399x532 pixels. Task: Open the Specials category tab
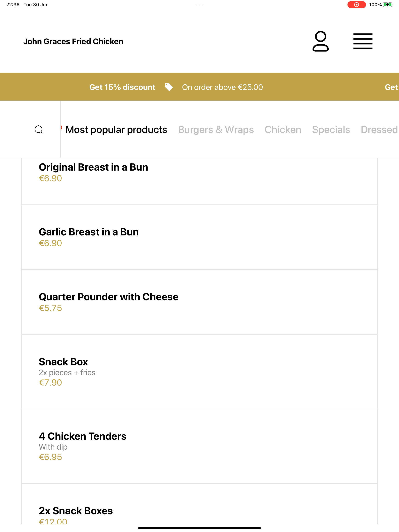[x=331, y=130]
